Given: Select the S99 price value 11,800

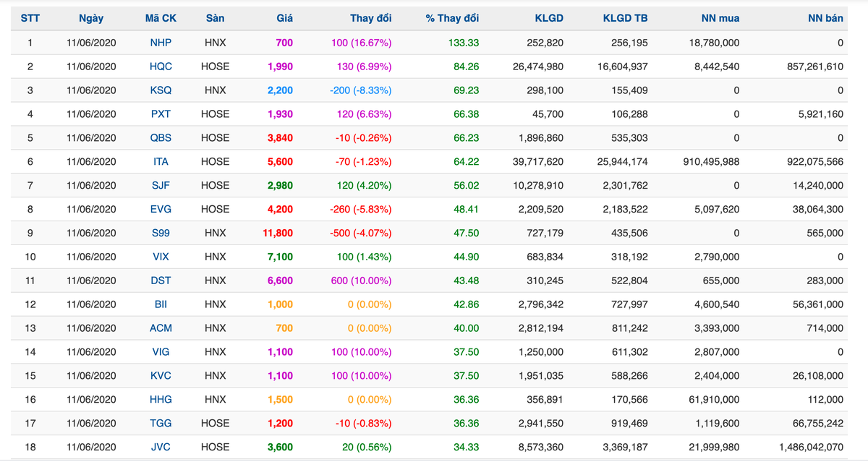Looking at the screenshot, I should pyautogui.click(x=279, y=234).
